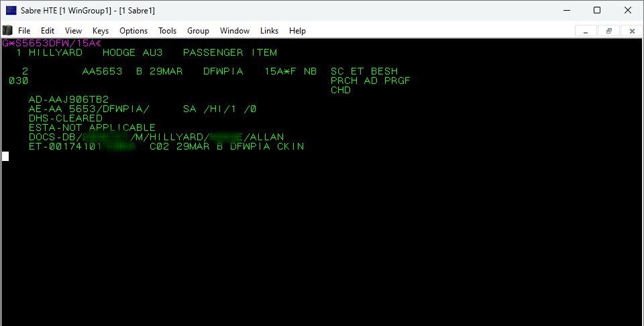Expand the Group menu

tap(198, 31)
